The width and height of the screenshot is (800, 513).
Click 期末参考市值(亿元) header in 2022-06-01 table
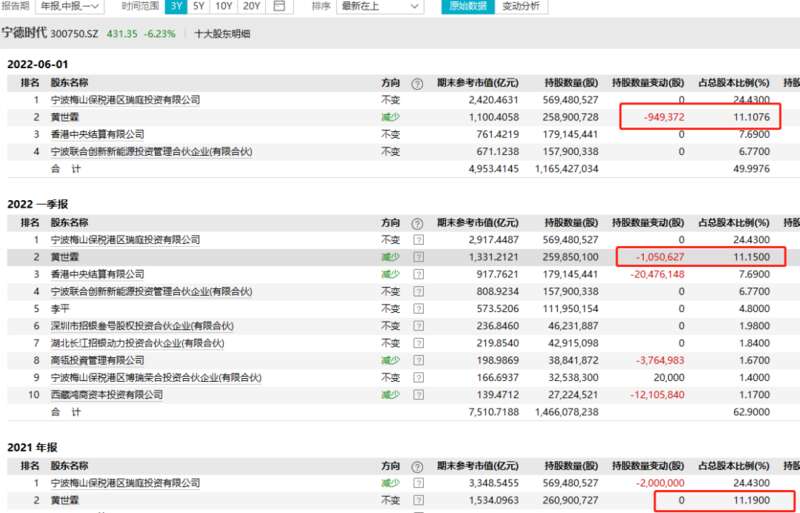tap(478, 83)
